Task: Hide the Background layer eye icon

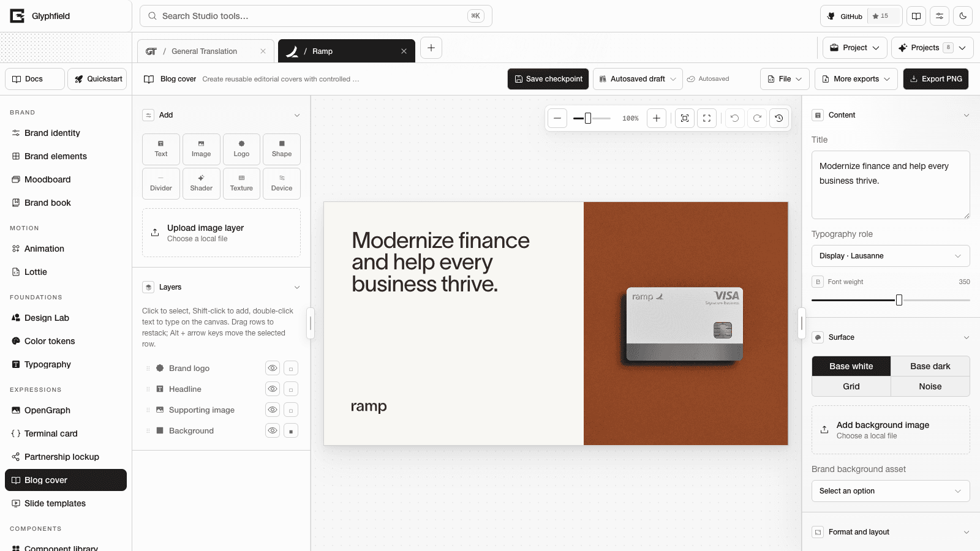Action: (x=273, y=430)
